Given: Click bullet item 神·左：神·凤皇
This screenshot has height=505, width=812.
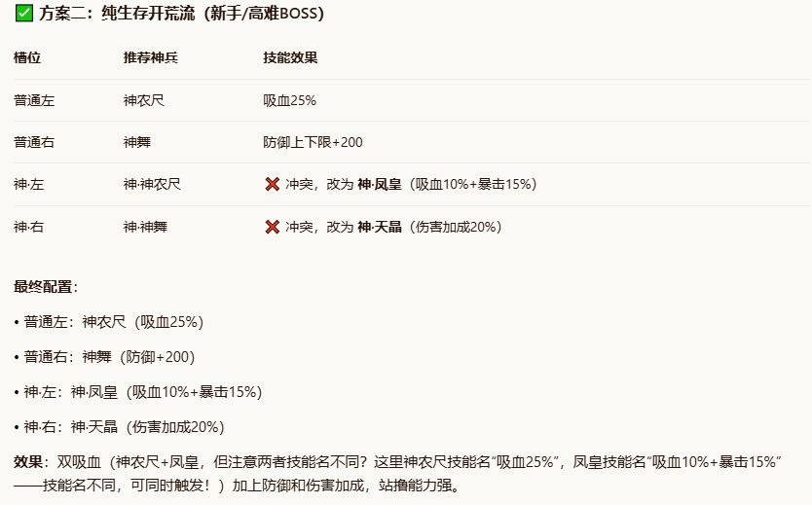Looking at the screenshot, I should click(x=138, y=392).
